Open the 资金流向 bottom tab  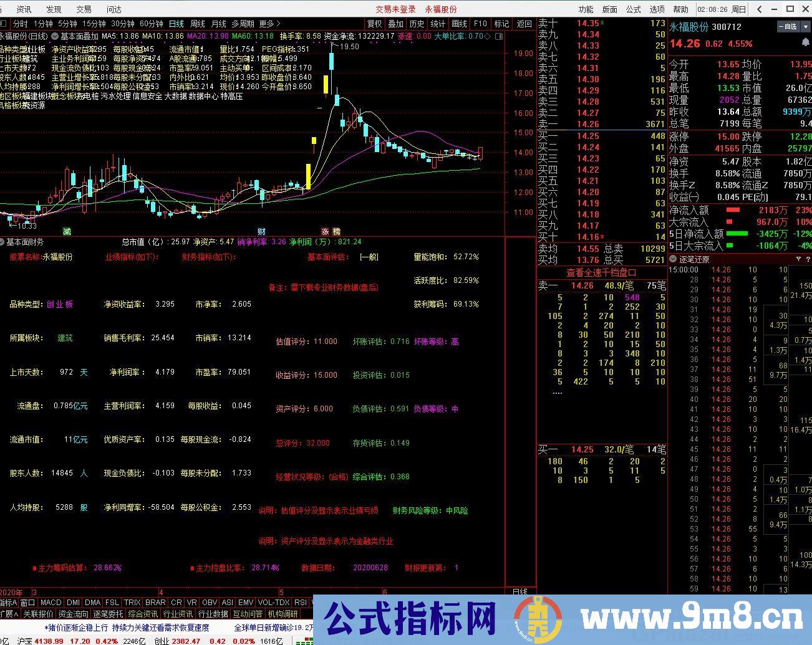(73, 614)
